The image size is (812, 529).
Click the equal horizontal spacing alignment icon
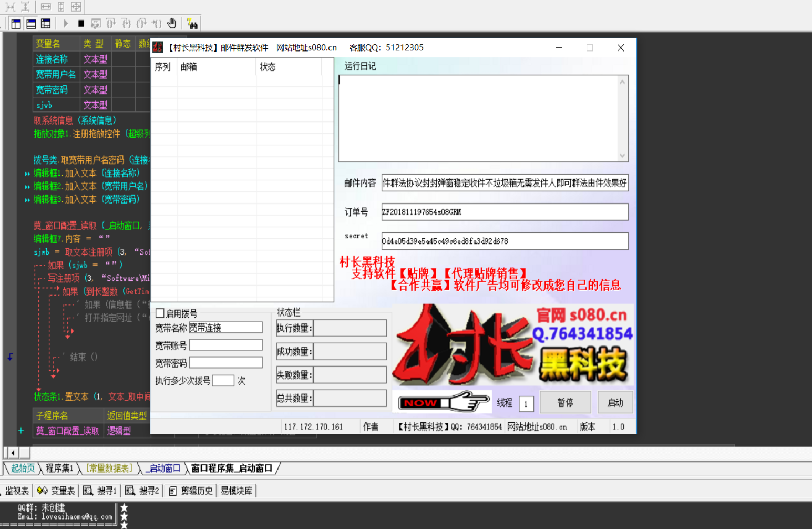pos(10,7)
